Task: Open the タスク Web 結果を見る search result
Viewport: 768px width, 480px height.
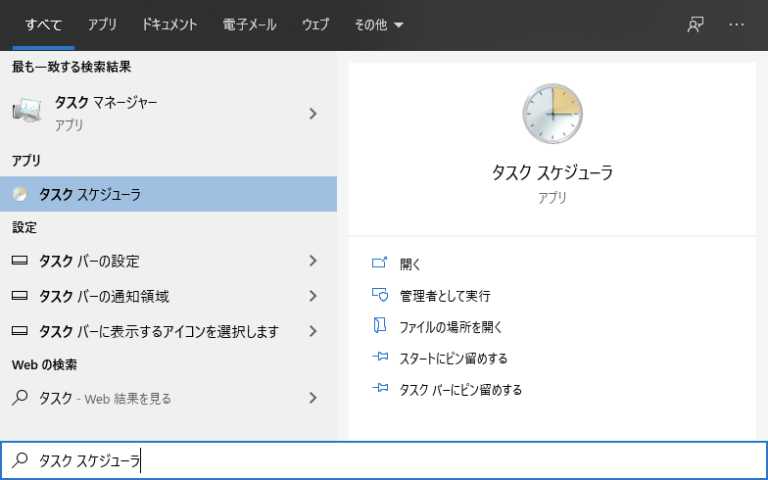Action: click(105, 398)
